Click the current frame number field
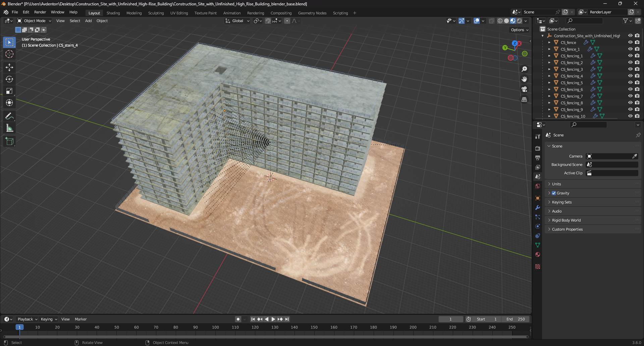 451,319
